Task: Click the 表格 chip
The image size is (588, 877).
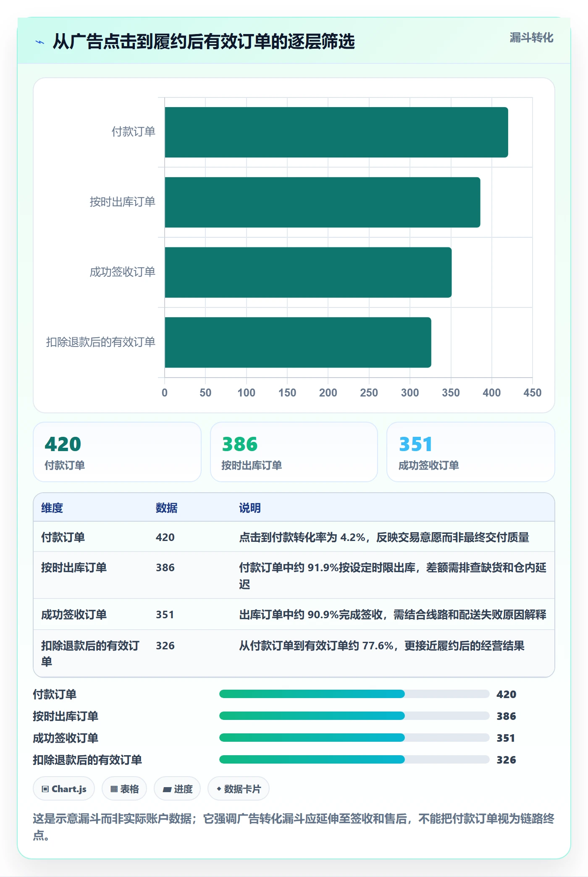Action: [124, 789]
